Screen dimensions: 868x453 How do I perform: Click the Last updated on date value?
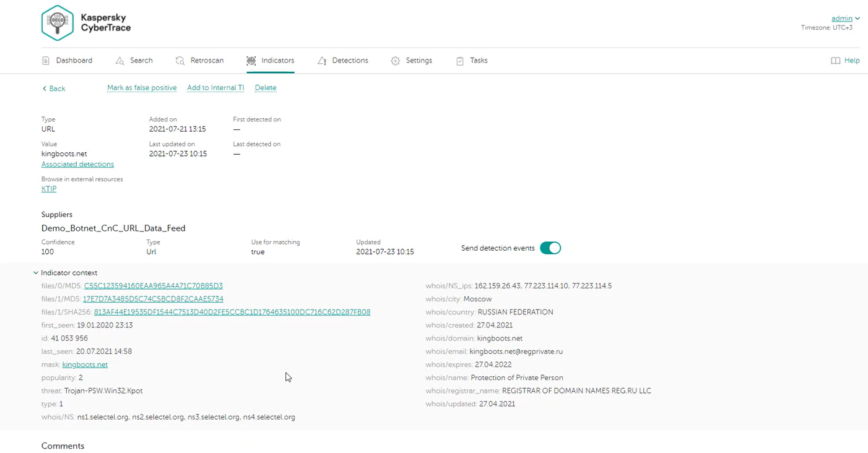(178, 154)
